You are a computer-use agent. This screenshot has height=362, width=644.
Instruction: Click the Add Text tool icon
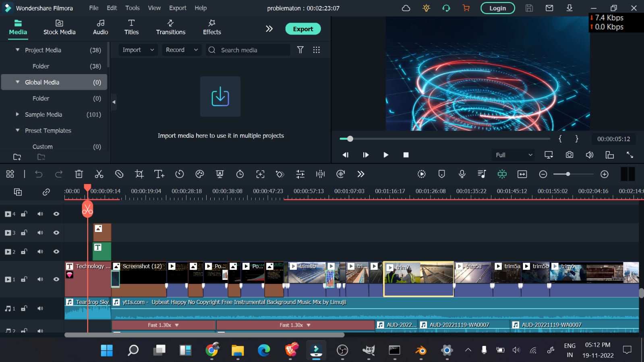(159, 174)
